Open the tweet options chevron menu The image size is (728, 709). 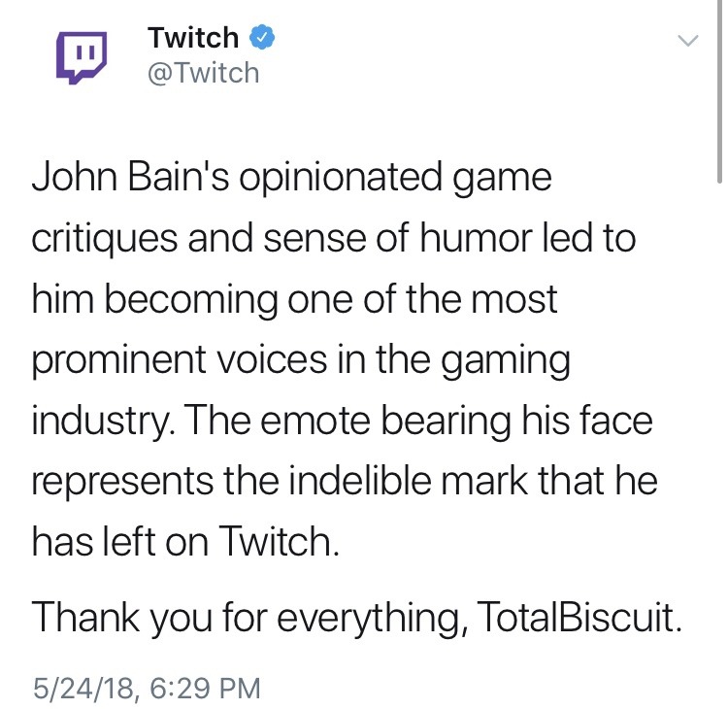[687, 41]
